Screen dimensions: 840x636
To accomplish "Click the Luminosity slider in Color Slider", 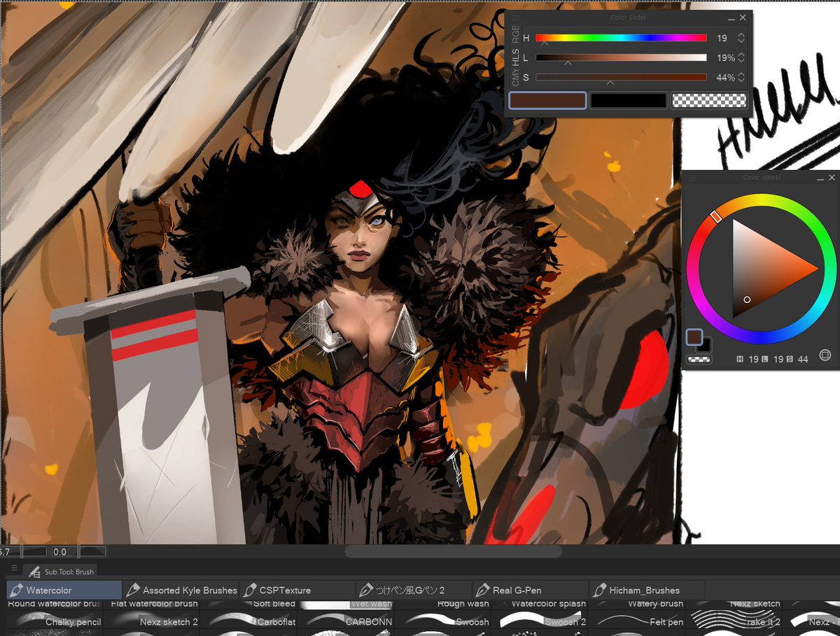I will coord(621,57).
